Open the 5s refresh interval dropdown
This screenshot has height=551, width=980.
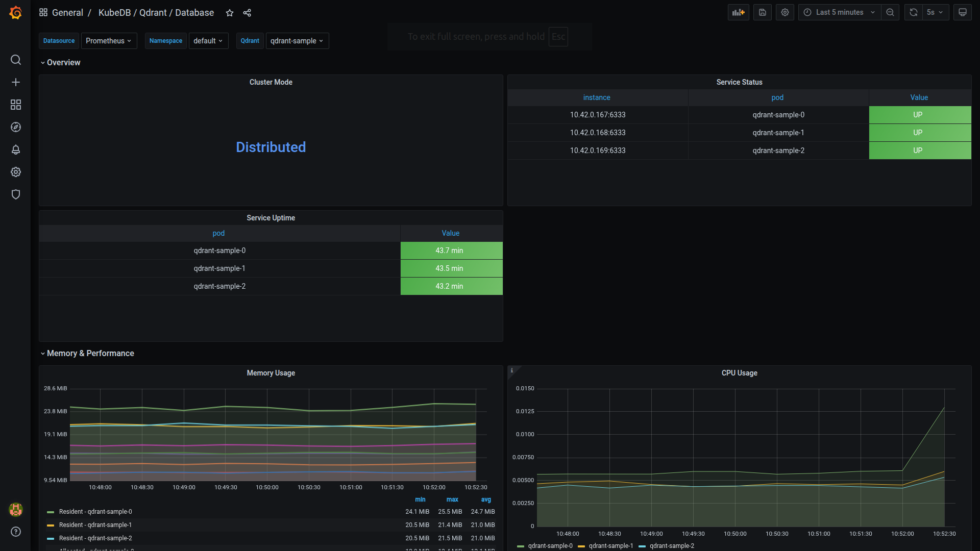936,12
